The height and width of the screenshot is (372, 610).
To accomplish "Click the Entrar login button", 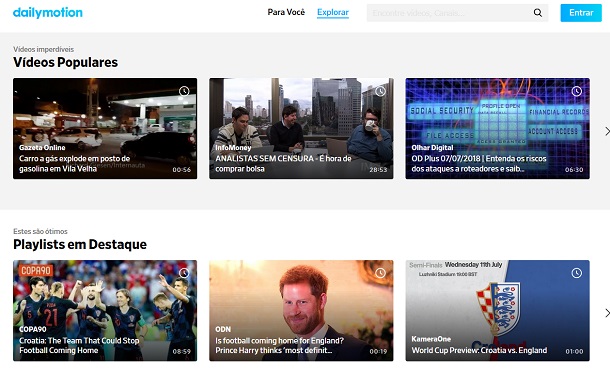I will click(581, 13).
